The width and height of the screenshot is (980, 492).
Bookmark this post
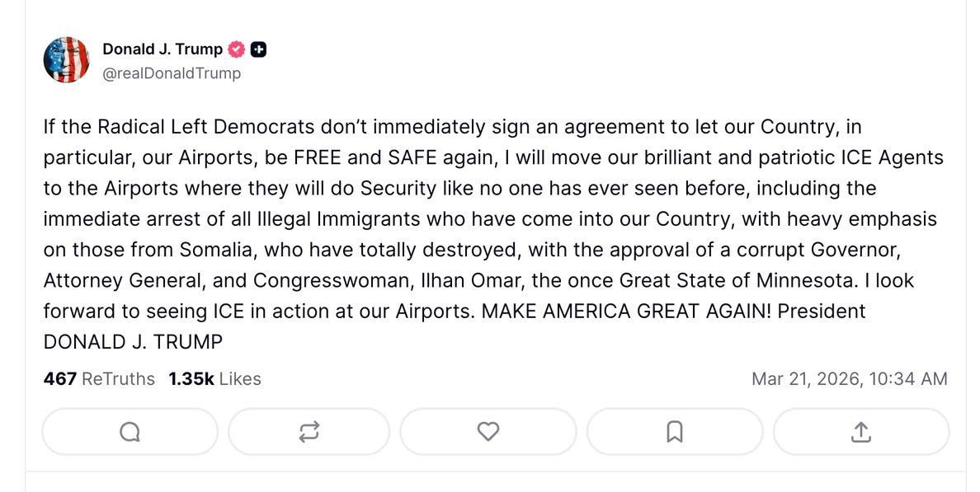click(x=674, y=431)
